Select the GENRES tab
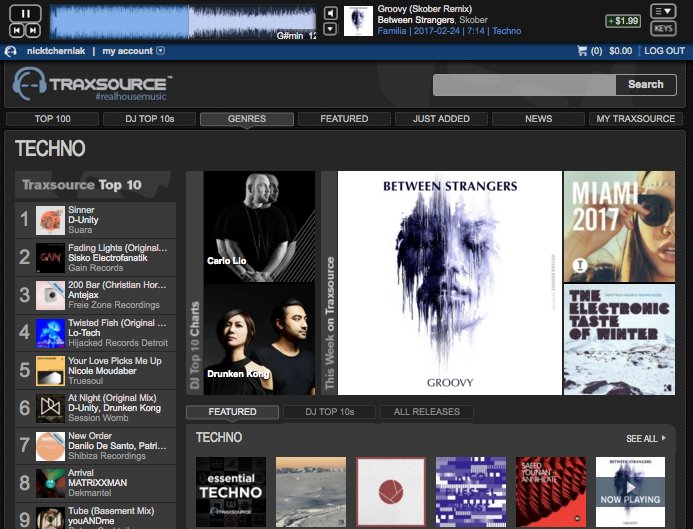The height and width of the screenshot is (529, 693). [247, 118]
